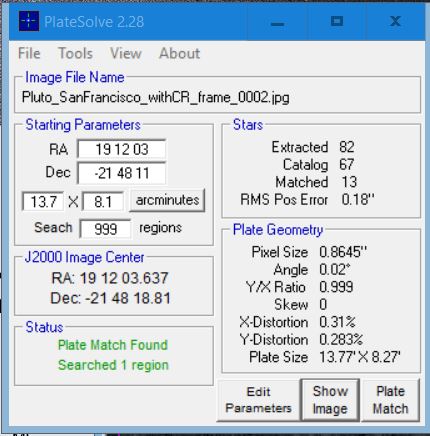430x436 pixels.
Task: Click the Starting Parameters group label
Action: pos(83,125)
